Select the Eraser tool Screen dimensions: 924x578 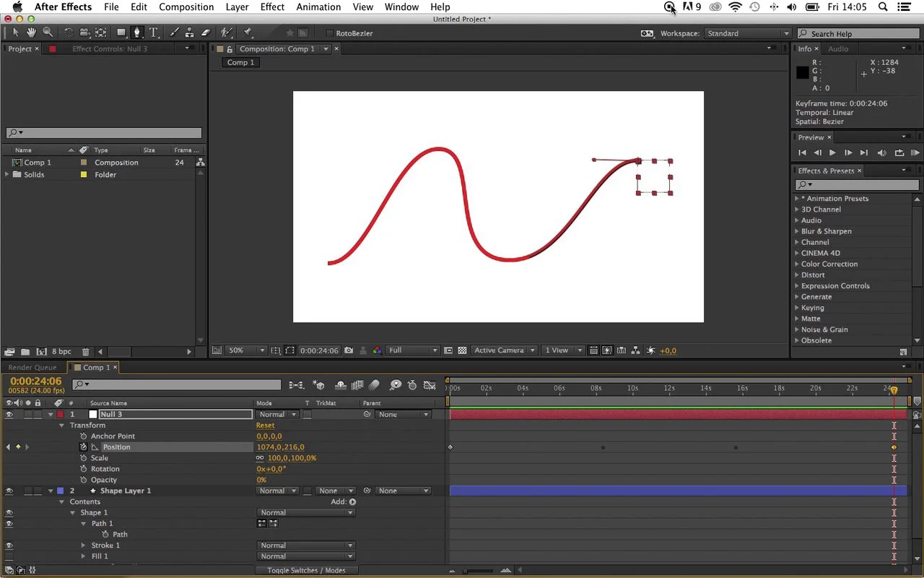(206, 33)
